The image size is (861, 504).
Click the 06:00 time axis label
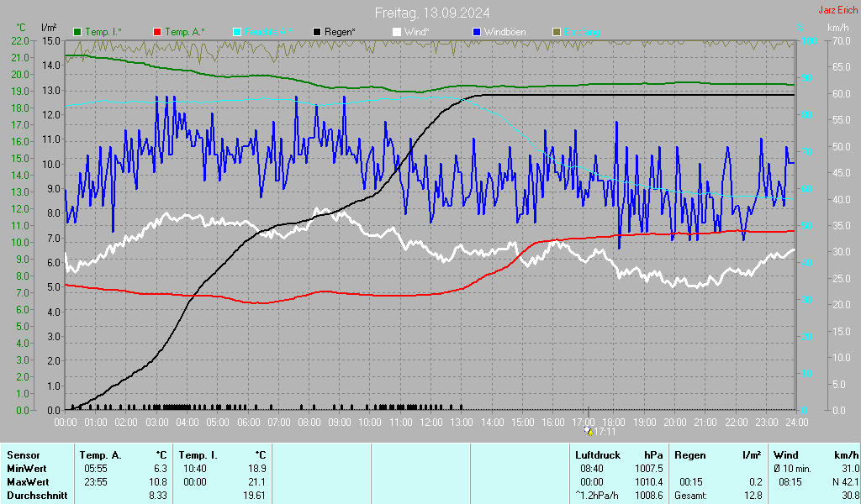[248, 422]
